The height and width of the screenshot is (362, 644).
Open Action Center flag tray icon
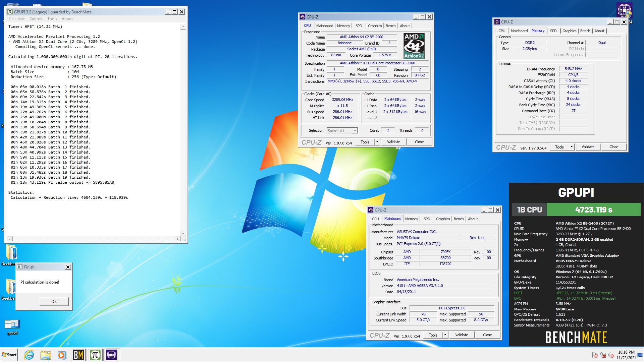pos(595,355)
